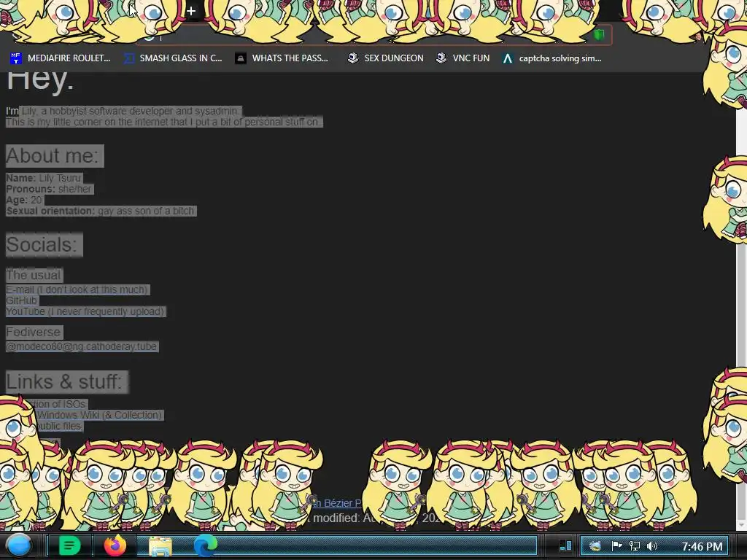The image size is (747, 560).
Task: Click the address bar URL field
Action: [x=374, y=36]
